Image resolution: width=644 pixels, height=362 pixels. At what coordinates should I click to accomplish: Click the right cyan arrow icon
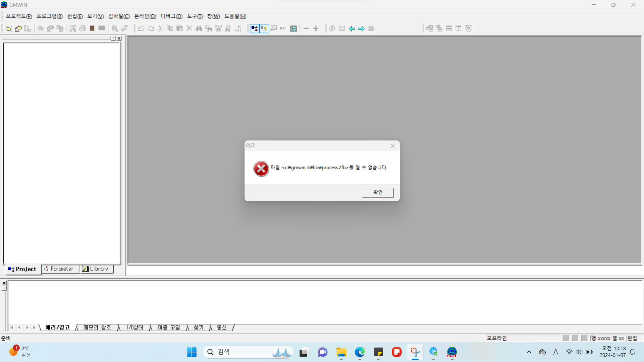click(x=361, y=29)
